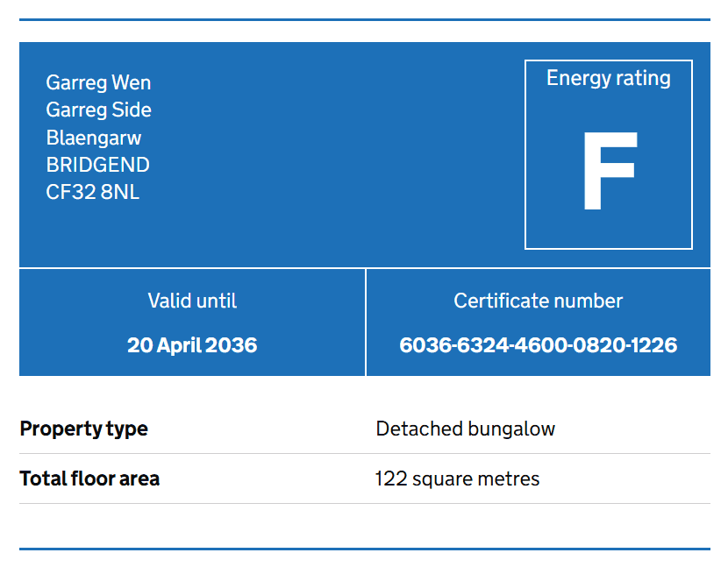This screenshot has width=728, height=567.
Task: Select the 'Garreg Side' address line
Action: (98, 110)
